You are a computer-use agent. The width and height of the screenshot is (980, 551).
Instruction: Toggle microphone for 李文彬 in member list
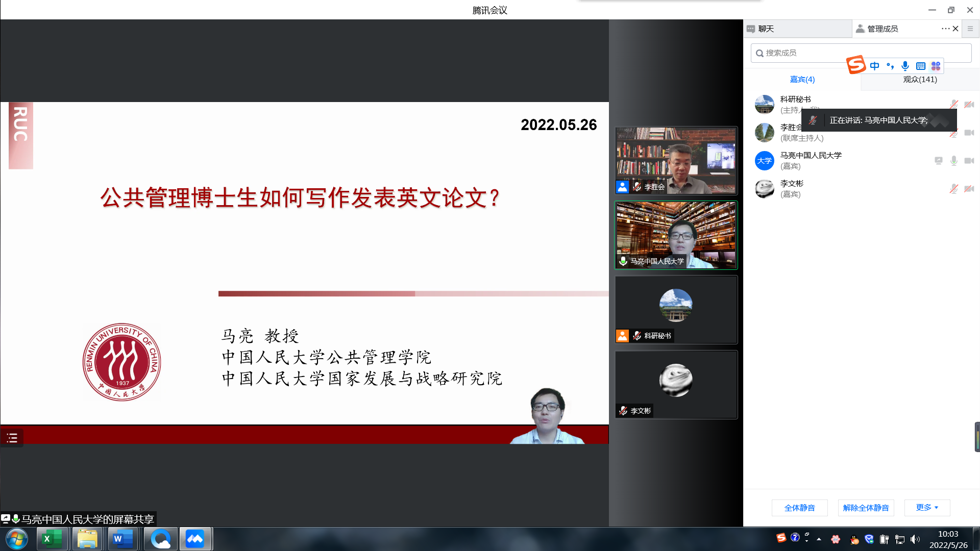953,189
